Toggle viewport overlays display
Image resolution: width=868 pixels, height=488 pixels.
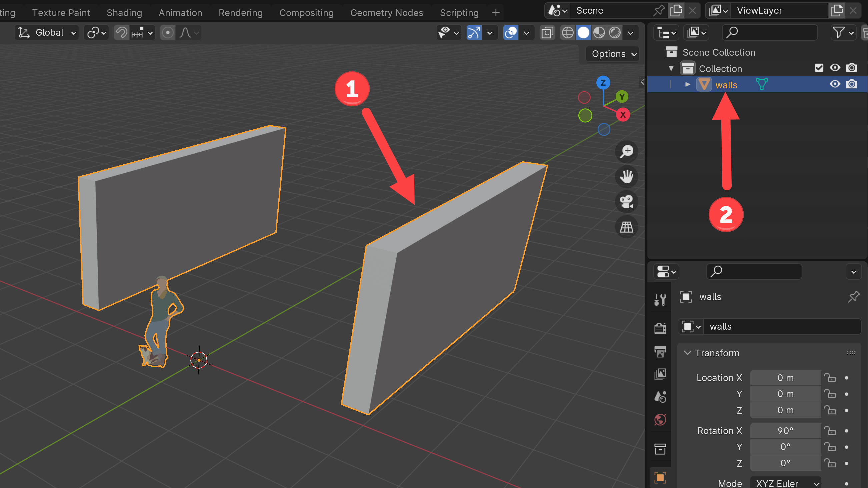click(511, 33)
